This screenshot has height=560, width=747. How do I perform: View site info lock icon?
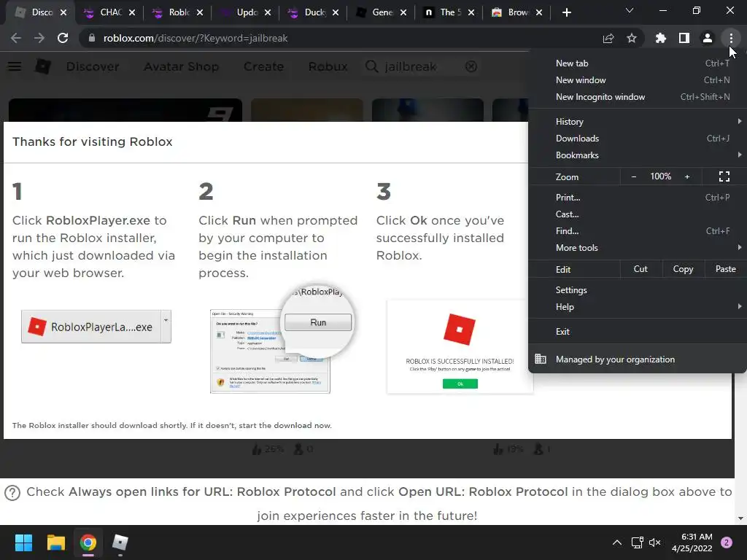92,38
